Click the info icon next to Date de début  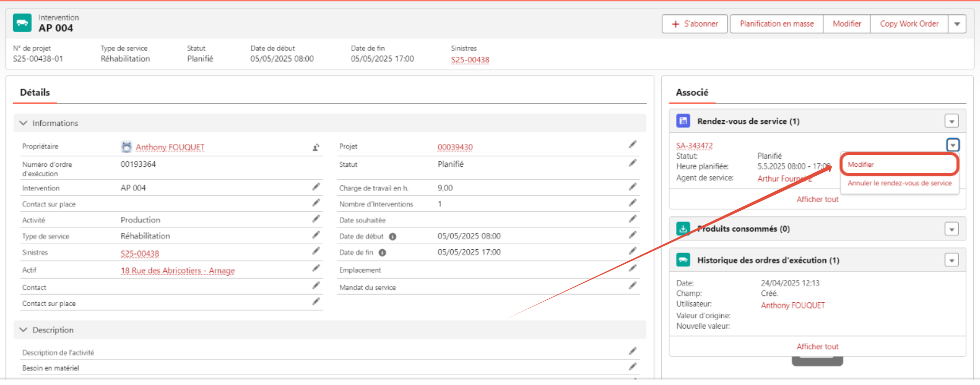tap(392, 237)
